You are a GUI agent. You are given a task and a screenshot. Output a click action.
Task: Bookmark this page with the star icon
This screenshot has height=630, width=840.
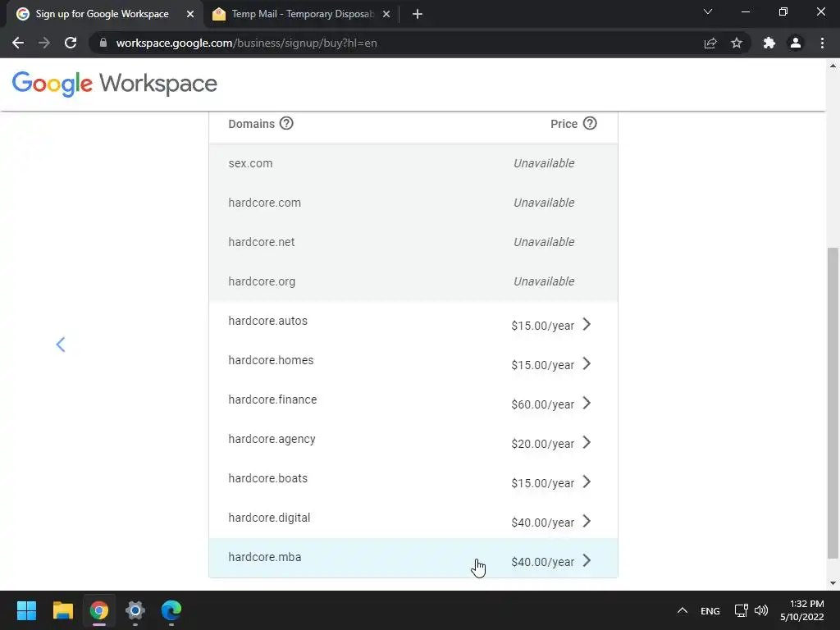pyautogui.click(x=737, y=43)
